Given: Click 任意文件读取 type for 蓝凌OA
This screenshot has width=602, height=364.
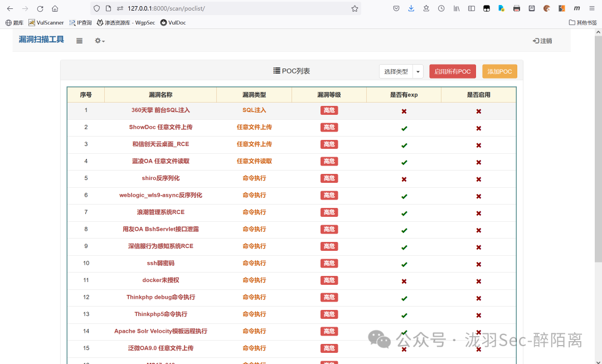Looking at the screenshot, I should tap(254, 161).
